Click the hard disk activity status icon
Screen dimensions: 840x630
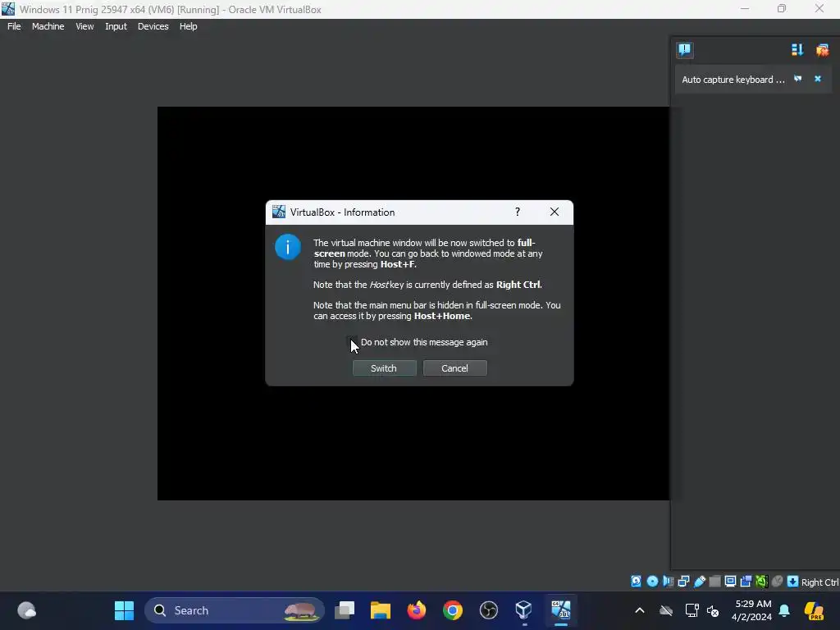coord(636,582)
